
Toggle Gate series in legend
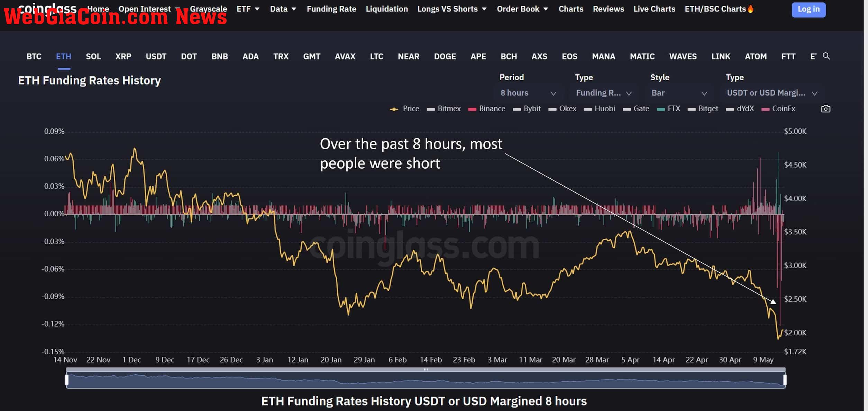[x=636, y=109]
